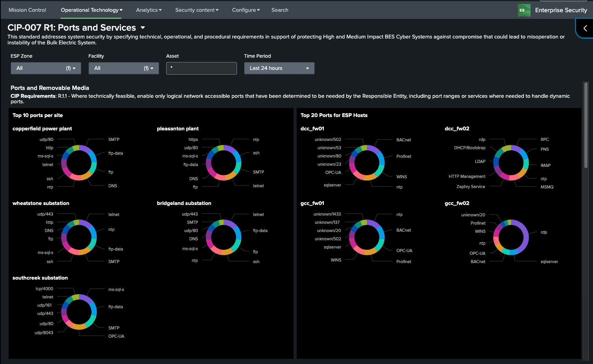Viewport: 593px width, 364px height.
Task: Open the Operational Technology menu
Action: pyautogui.click(x=92, y=10)
